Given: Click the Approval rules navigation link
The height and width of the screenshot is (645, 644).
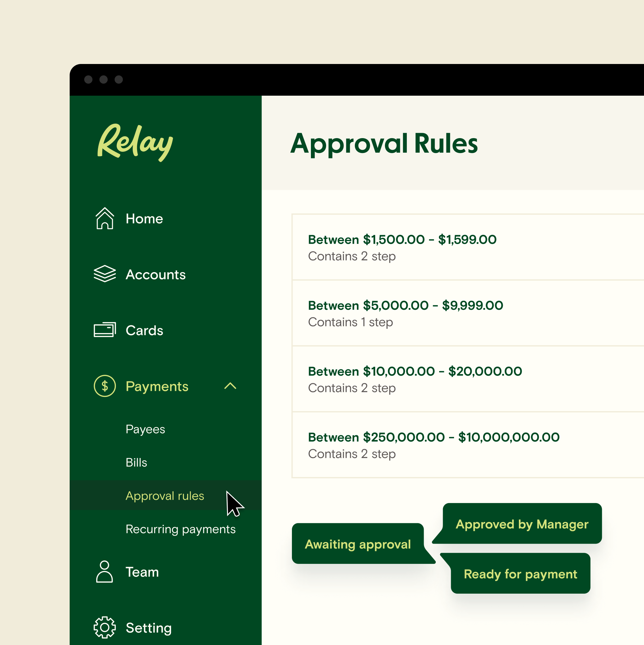Looking at the screenshot, I should coord(165,496).
